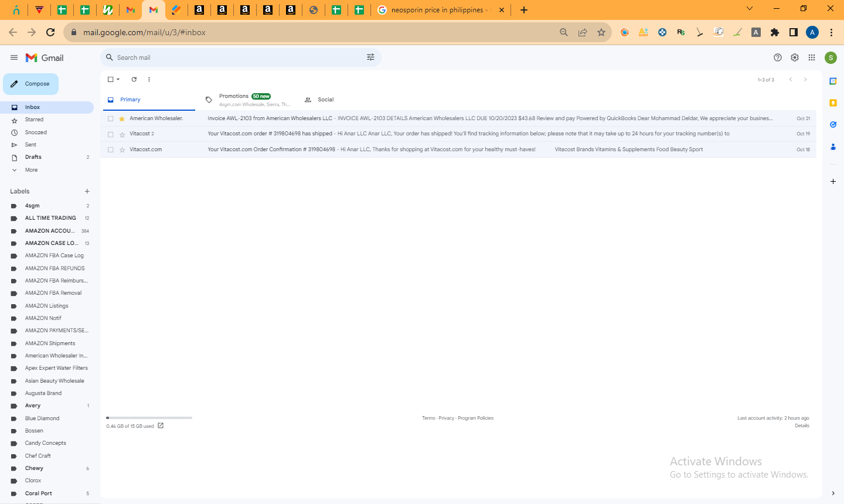Bookmark this page with the star icon in the address bar
Image resolution: width=844 pixels, height=504 pixels.
(x=601, y=32)
